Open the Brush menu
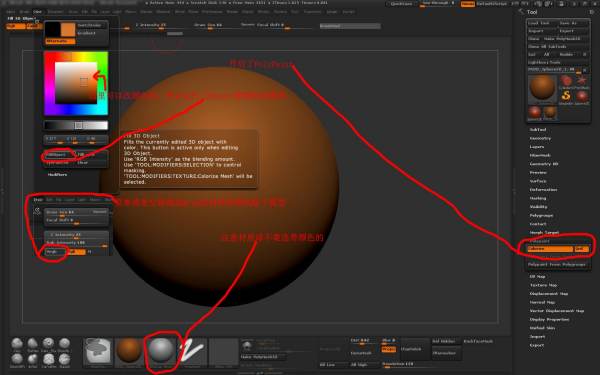Screen dimensions: 600x375 click(x=24, y=12)
